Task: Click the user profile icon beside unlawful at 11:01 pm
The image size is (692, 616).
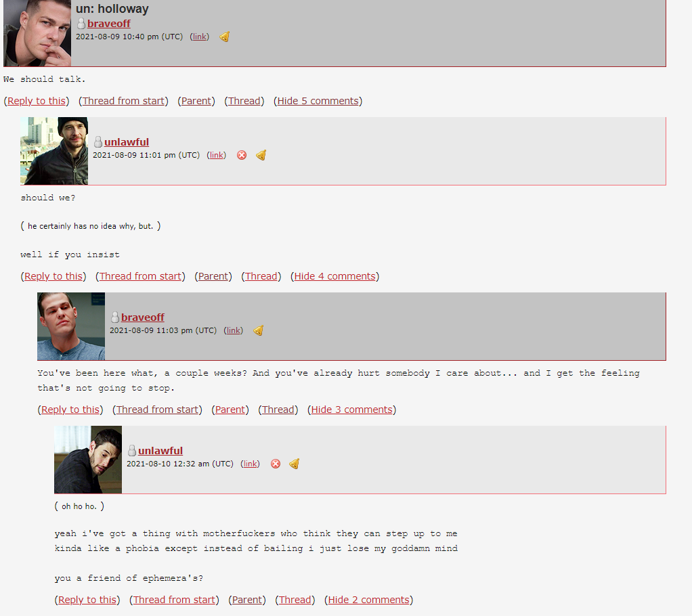Action: pyautogui.click(x=98, y=141)
